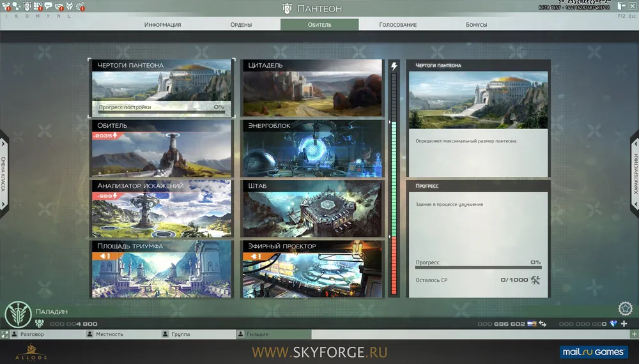The width and height of the screenshot is (639, 364).
Task: Close the Pantheon window with X (Esc)
Action: coord(632,6)
